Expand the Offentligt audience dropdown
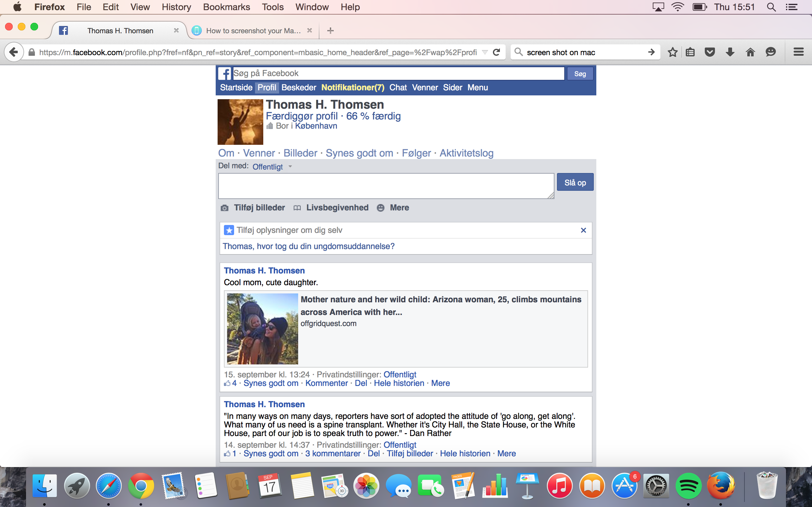The height and width of the screenshot is (507, 812). pos(272,167)
